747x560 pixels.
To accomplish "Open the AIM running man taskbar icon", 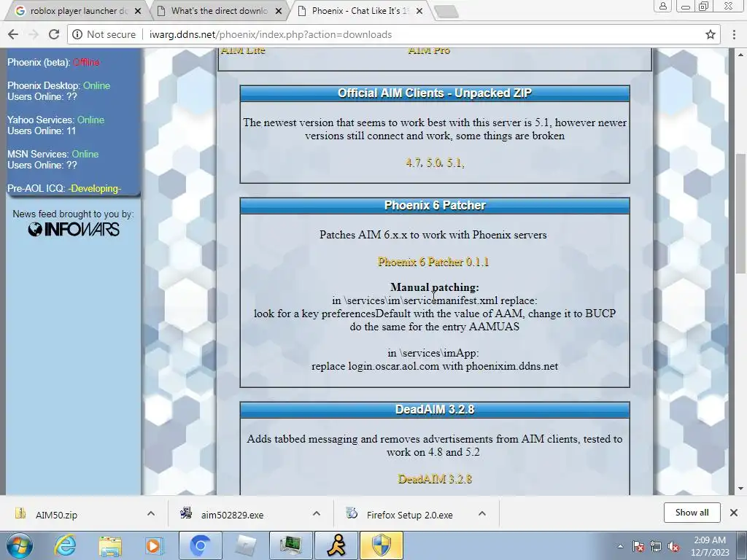I will 336,545.
